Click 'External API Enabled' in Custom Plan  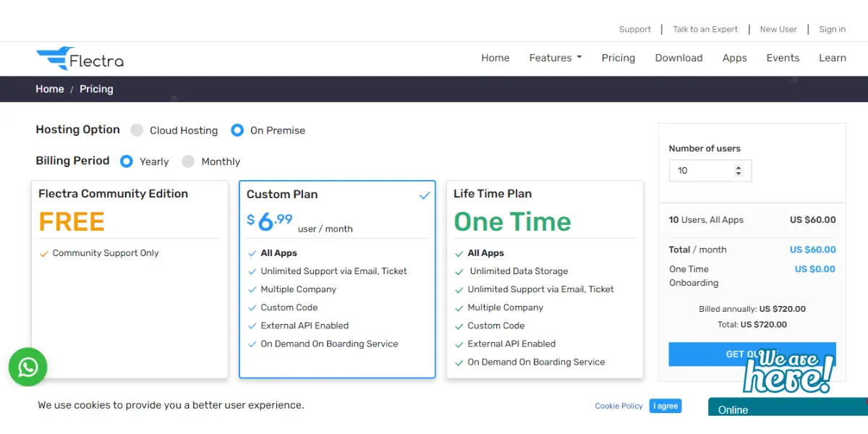[x=305, y=325]
